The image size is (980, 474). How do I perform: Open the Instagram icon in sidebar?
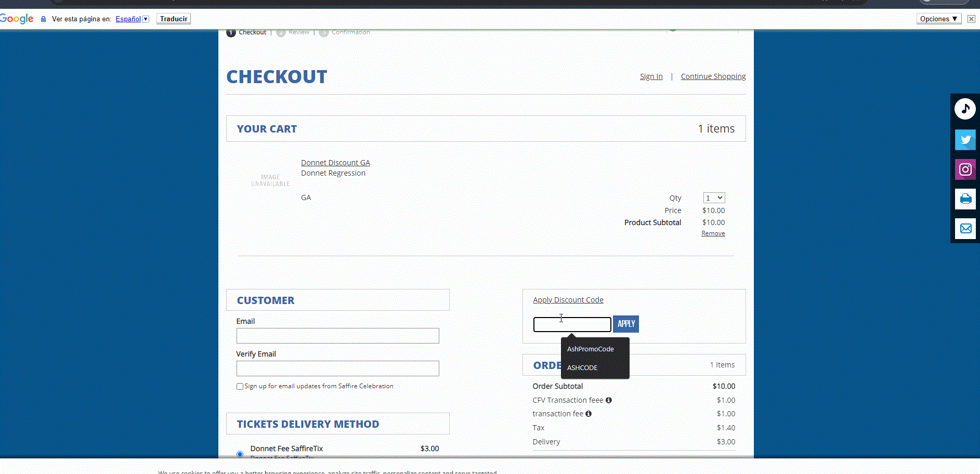965,169
